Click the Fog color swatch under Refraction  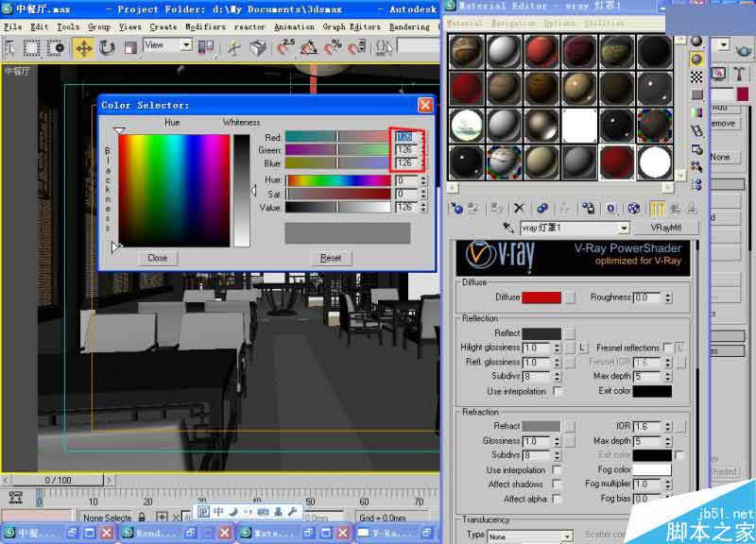(x=651, y=467)
